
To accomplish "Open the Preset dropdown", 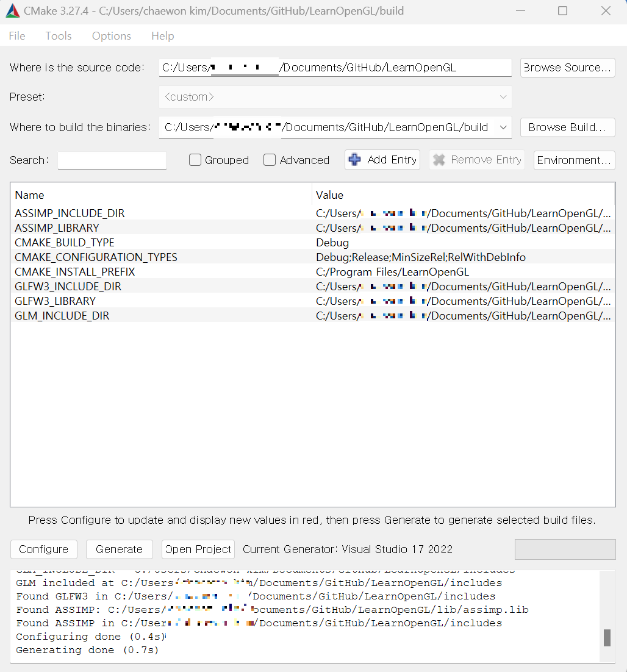I will pos(335,97).
